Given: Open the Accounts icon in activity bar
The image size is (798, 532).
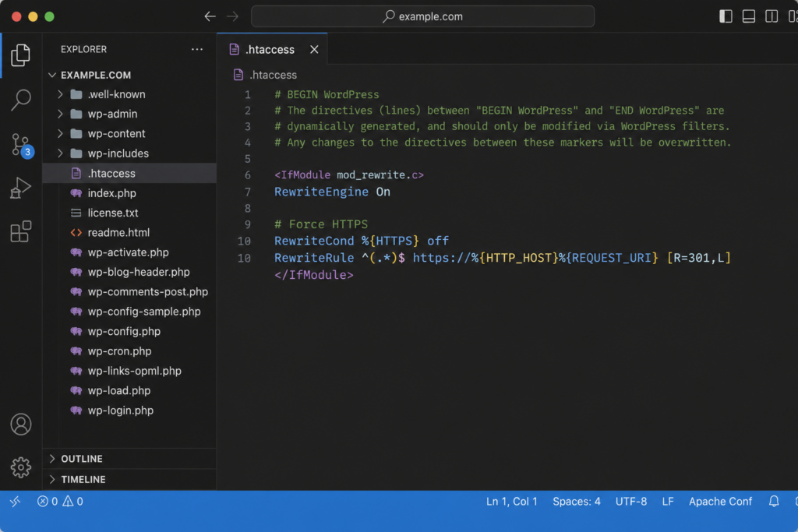Looking at the screenshot, I should tap(21, 425).
